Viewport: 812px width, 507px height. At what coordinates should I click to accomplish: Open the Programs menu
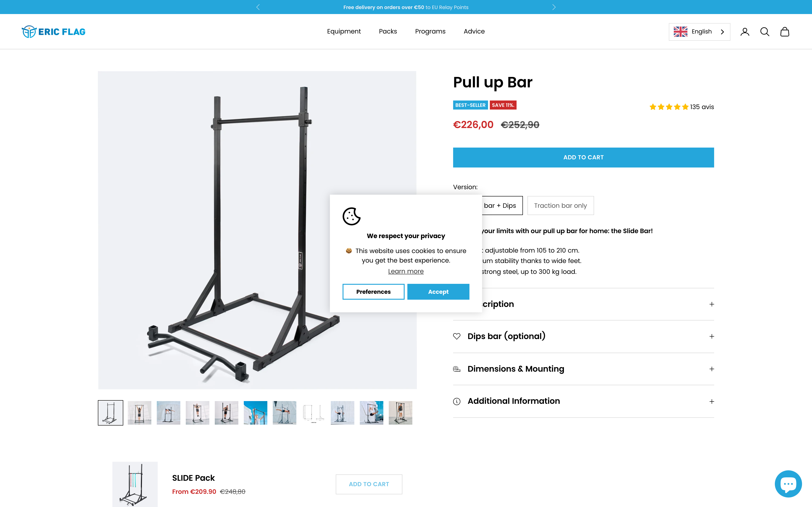click(x=430, y=31)
